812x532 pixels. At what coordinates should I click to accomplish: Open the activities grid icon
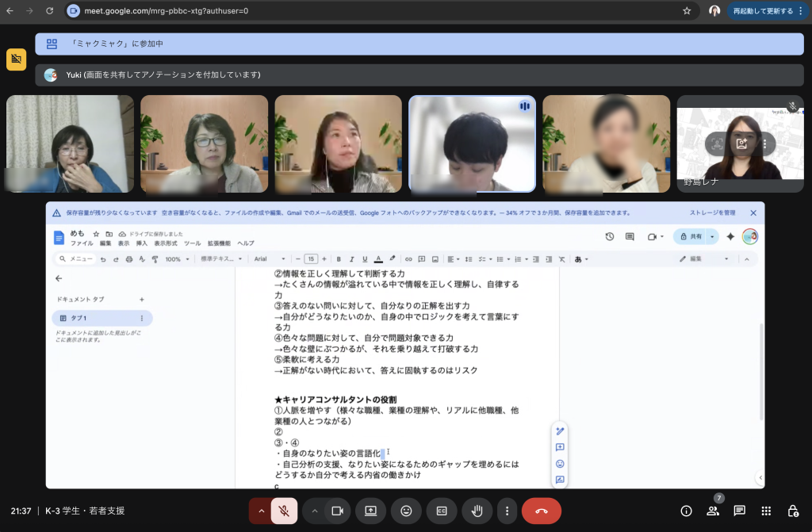[x=766, y=511]
